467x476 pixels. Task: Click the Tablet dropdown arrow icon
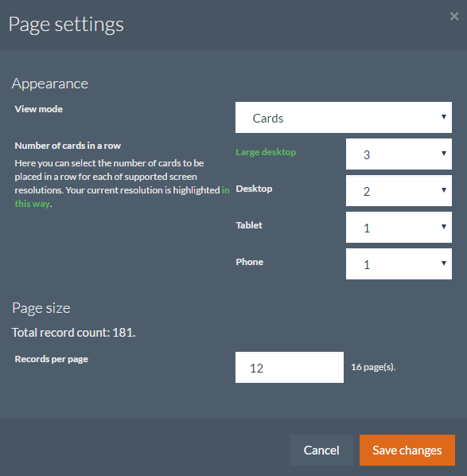coord(443,227)
